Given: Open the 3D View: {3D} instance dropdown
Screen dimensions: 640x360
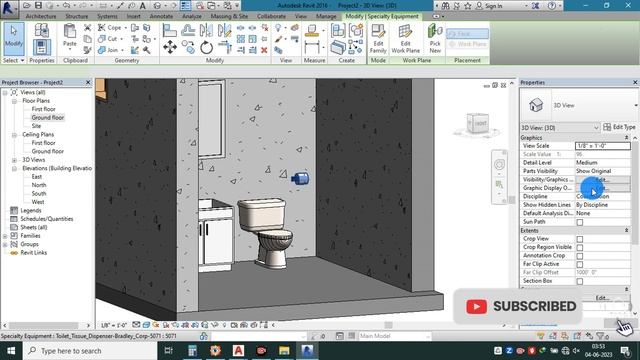Looking at the screenshot, I should [x=560, y=128].
